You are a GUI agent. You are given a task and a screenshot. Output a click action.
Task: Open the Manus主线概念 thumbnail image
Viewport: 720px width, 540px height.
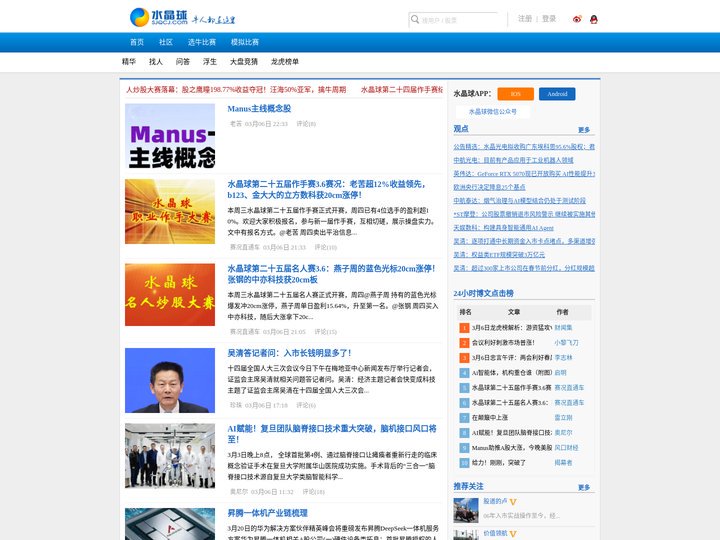[x=170, y=136]
